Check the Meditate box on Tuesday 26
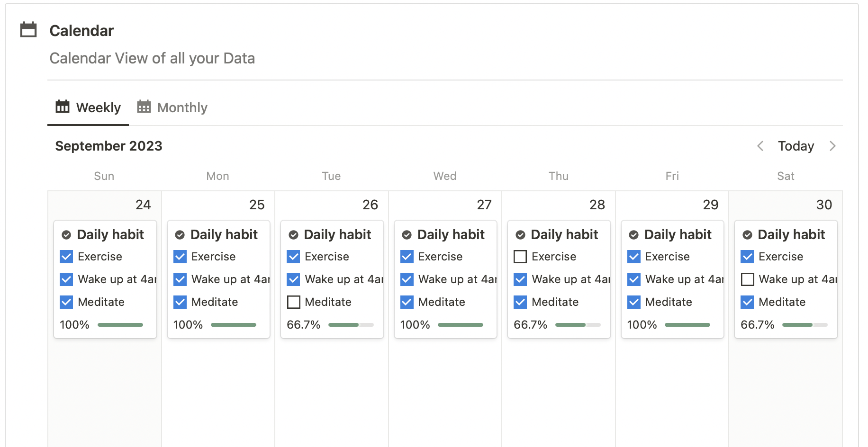The image size is (868, 447). point(294,302)
